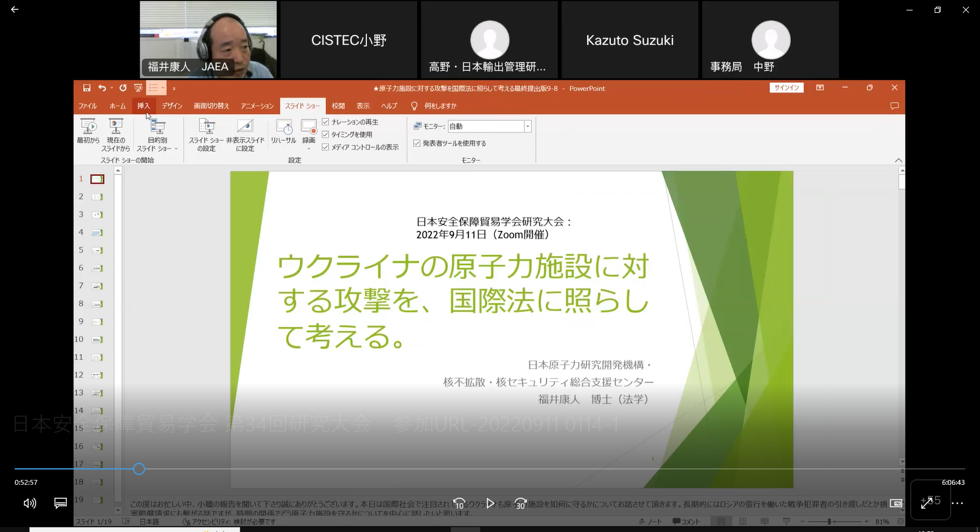Toggle the Play Narrations checkbox (ナレーションの再生)
This screenshot has height=532, width=980.
pyautogui.click(x=326, y=122)
